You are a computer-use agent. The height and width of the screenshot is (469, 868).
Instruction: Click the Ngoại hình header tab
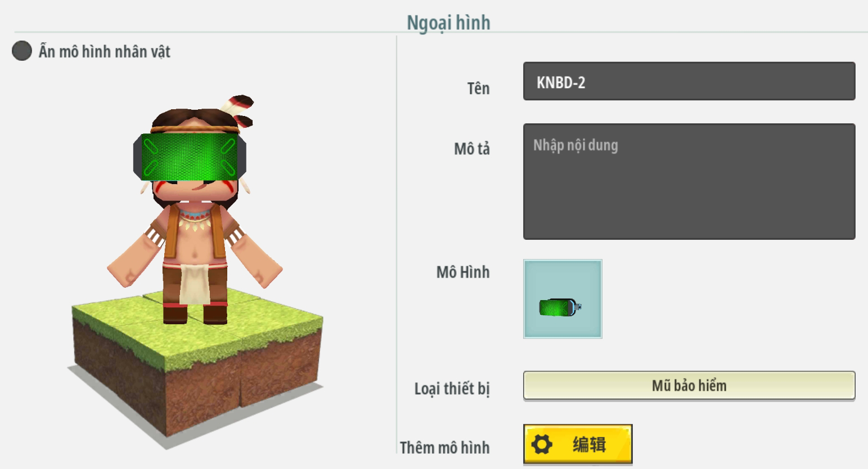pos(448,23)
